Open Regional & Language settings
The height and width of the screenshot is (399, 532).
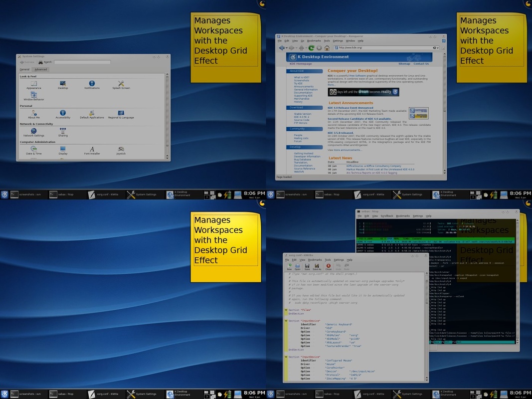121,114
